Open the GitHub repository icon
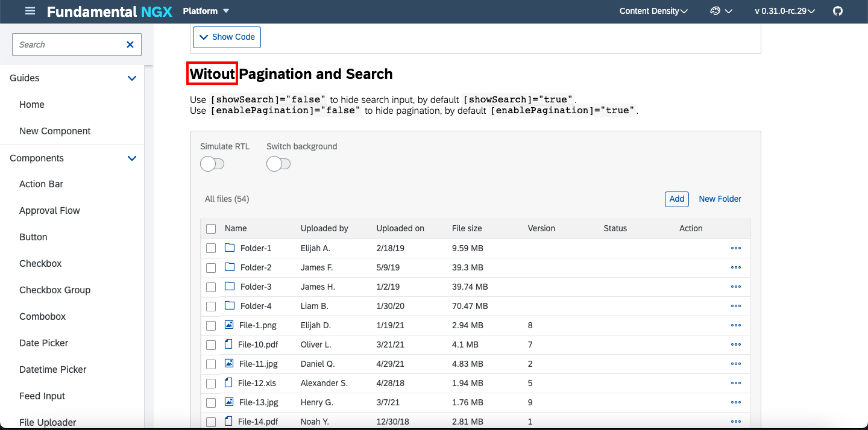 tap(838, 10)
